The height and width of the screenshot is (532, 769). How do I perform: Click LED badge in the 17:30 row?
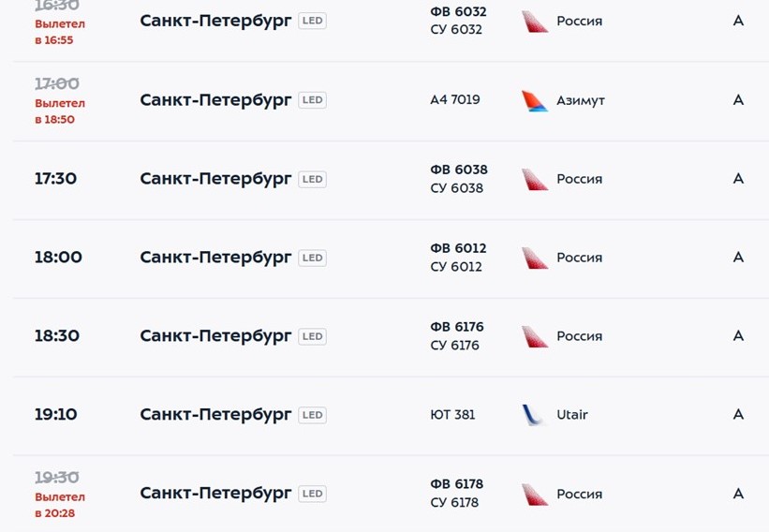pyautogui.click(x=313, y=180)
